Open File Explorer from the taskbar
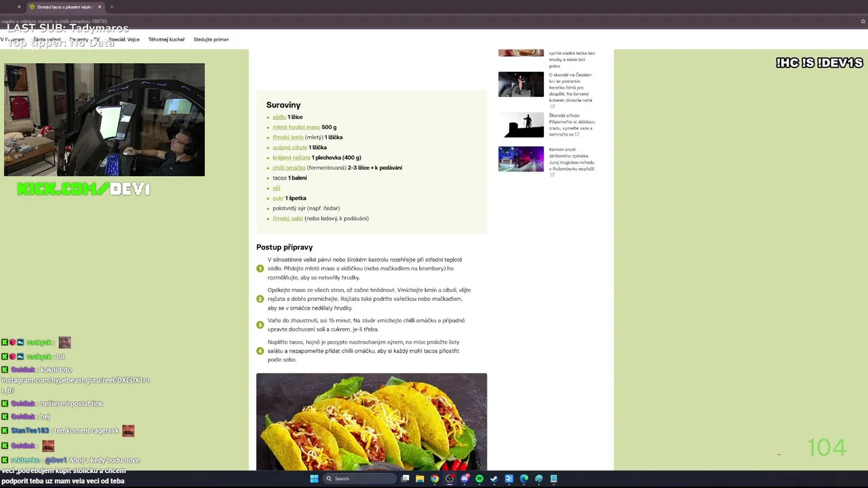The height and width of the screenshot is (488, 868). (420, 479)
